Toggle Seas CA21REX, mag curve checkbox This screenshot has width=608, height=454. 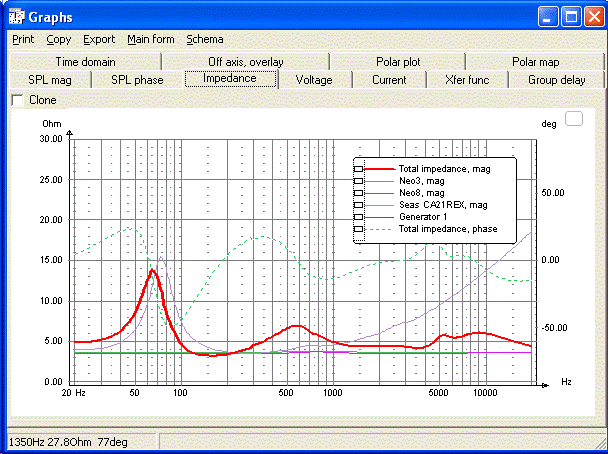tap(359, 205)
